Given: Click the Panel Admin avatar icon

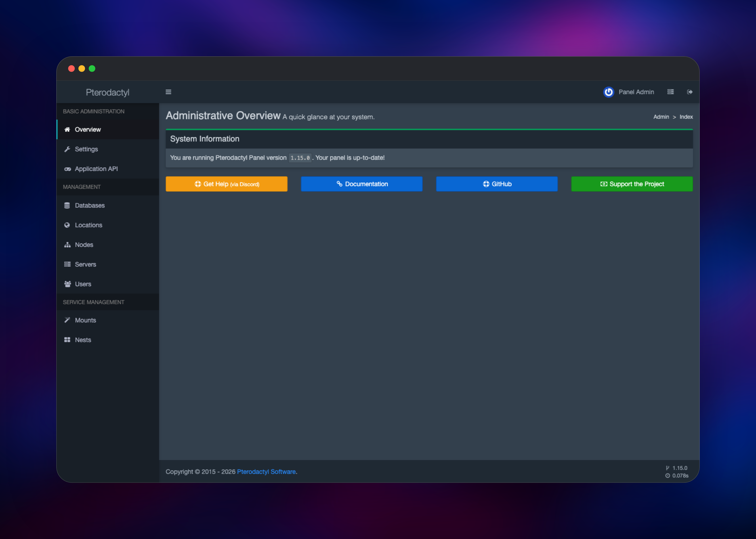Looking at the screenshot, I should click(x=608, y=92).
